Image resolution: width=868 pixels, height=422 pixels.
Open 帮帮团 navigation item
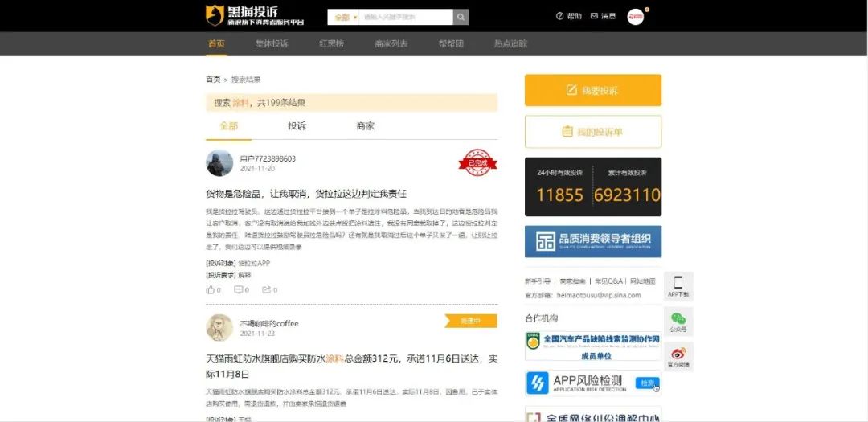click(451, 43)
